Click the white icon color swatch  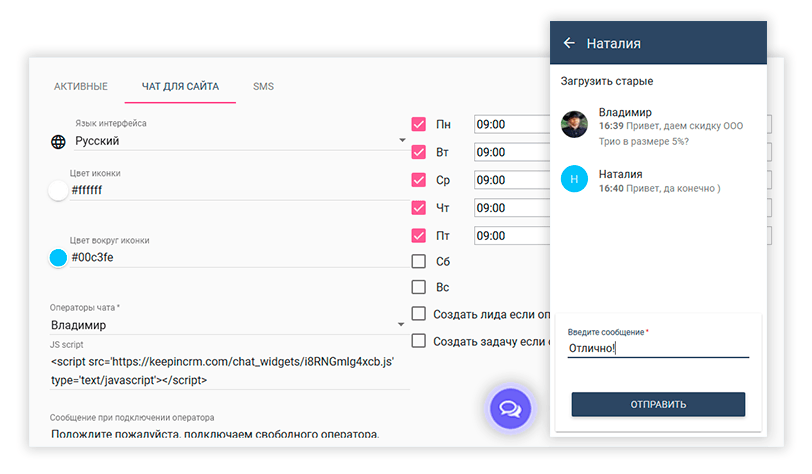pyautogui.click(x=58, y=191)
